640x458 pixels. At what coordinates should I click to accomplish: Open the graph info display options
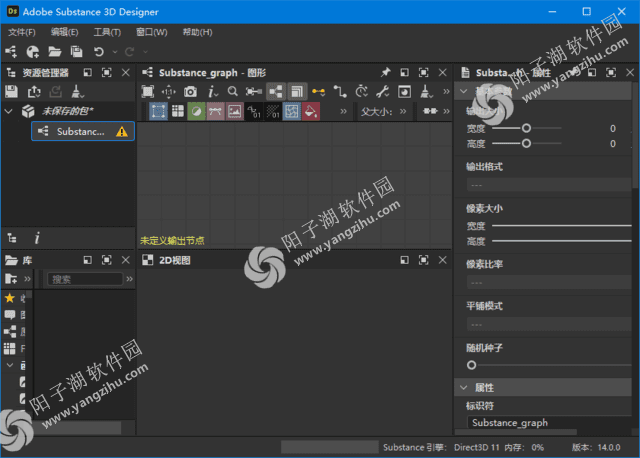point(212,91)
